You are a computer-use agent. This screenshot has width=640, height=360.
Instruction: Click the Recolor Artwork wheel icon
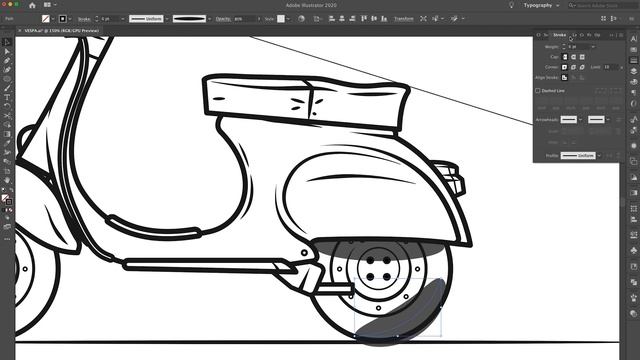pos(301,19)
